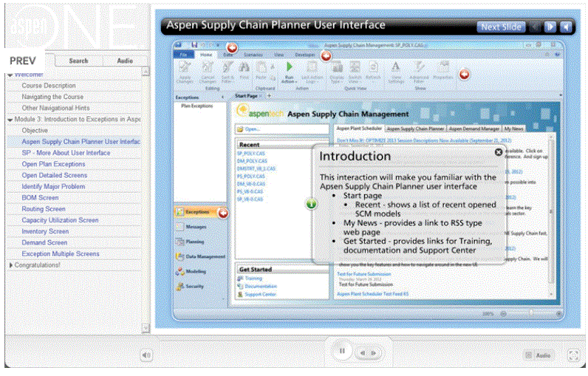Click the Messages navigation icon
Viewport: 588px width, 376px height.
[x=180, y=227]
